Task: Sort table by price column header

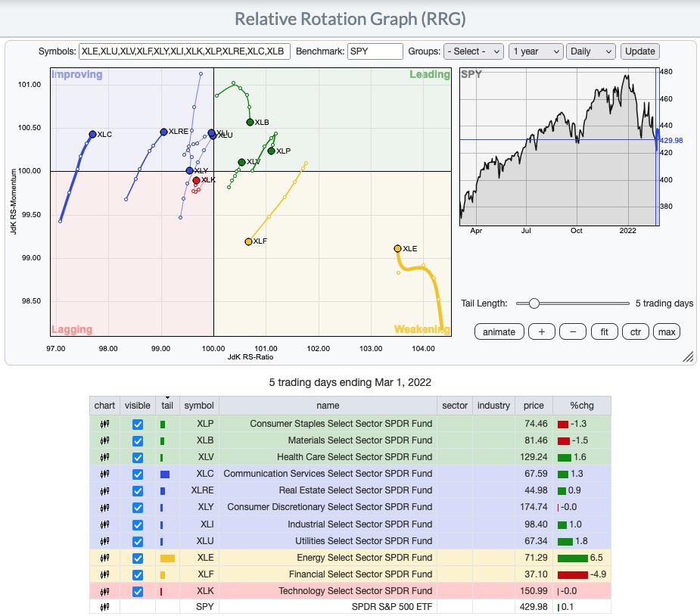Action: click(x=534, y=406)
